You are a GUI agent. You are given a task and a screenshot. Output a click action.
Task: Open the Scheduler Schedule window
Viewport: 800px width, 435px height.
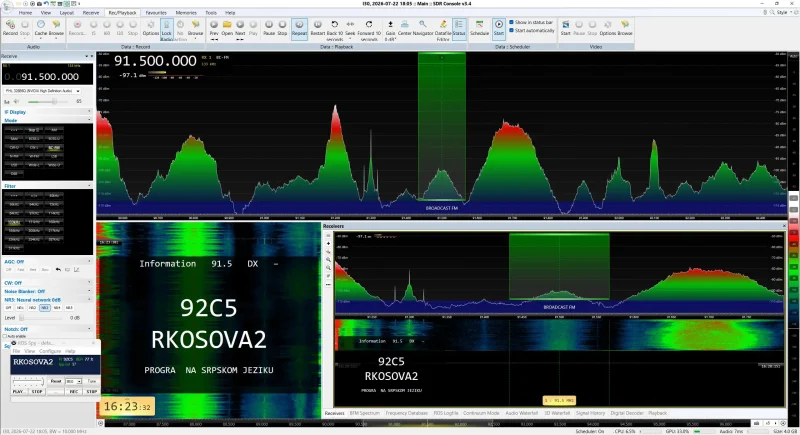click(479, 28)
